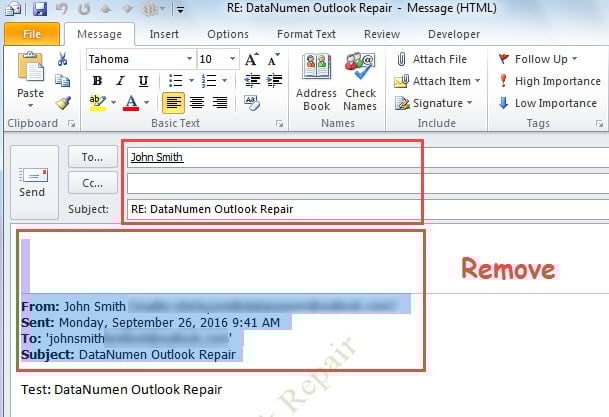Click the Send button
Image resolution: width=609 pixels, height=417 pixels.
click(x=32, y=181)
